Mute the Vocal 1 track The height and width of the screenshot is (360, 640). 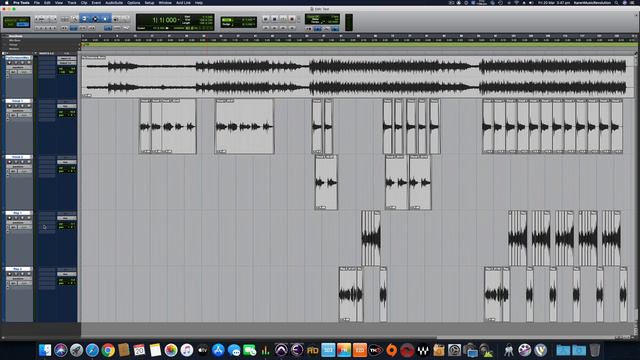[x=29, y=106]
